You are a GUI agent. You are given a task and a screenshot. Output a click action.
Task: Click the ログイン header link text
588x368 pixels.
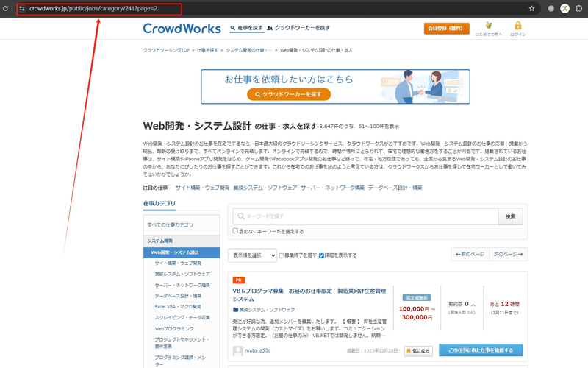[x=518, y=35]
